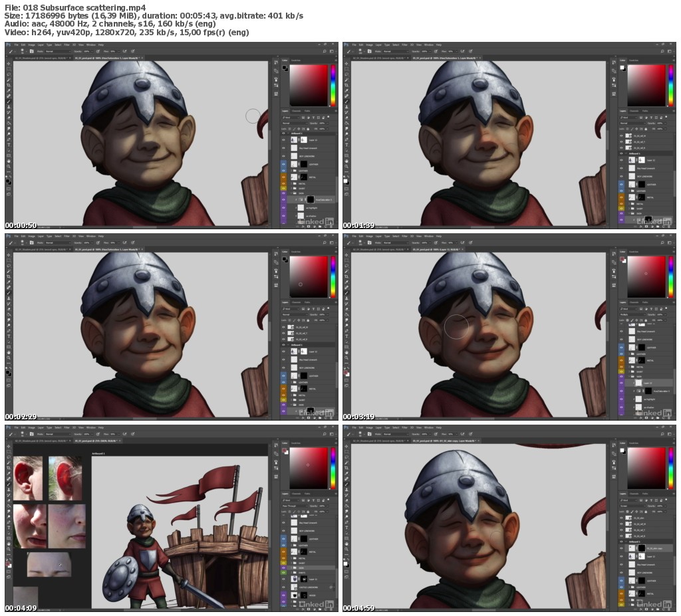The image size is (681, 616).
Task: Click the hue slider strip in the 00:00:50 frame
Action: (333, 85)
